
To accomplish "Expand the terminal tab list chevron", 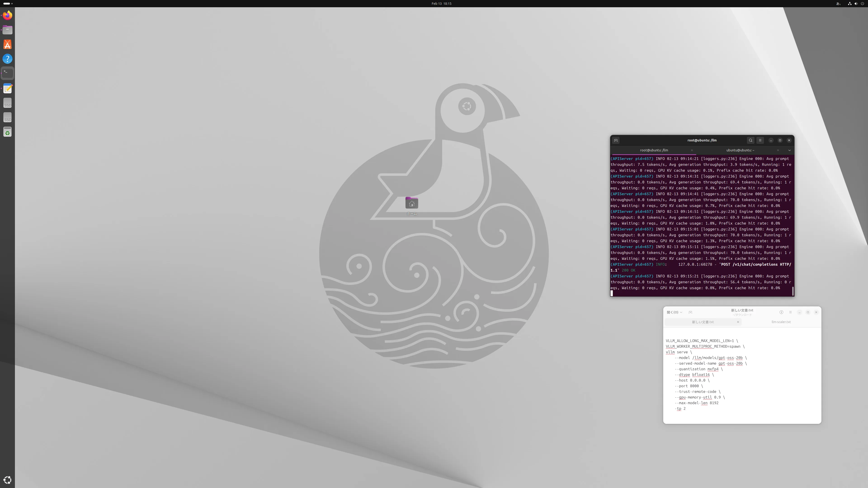I will 789,150.
